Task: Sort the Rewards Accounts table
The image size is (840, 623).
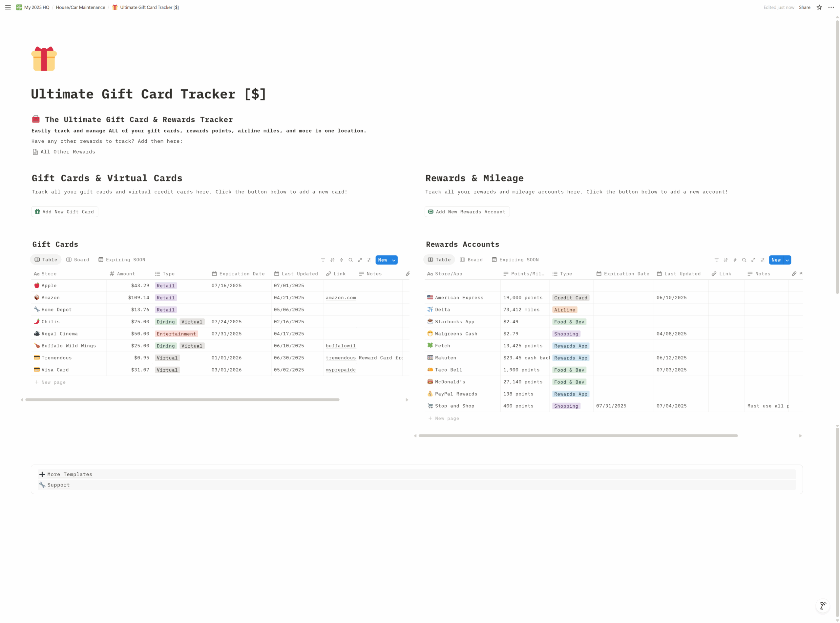Action: click(x=726, y=260)
